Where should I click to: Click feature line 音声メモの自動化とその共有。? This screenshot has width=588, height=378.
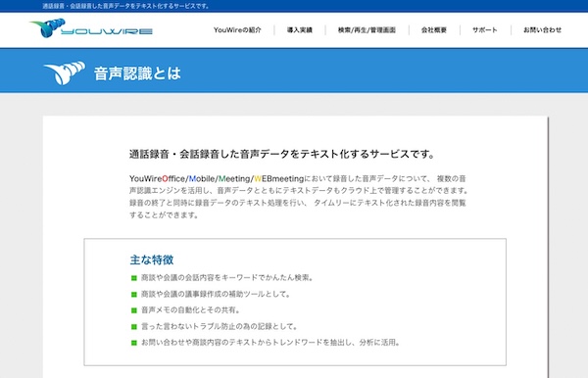[190, 310]
